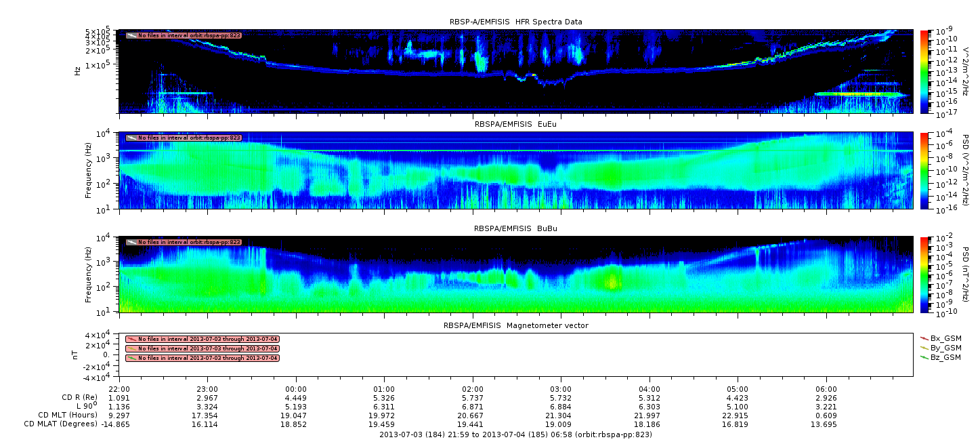The width and height of the screenshot is (980, 446).
Task: Click the 'CD R (Re)' ephemeris row label
Action: (74, 398)
